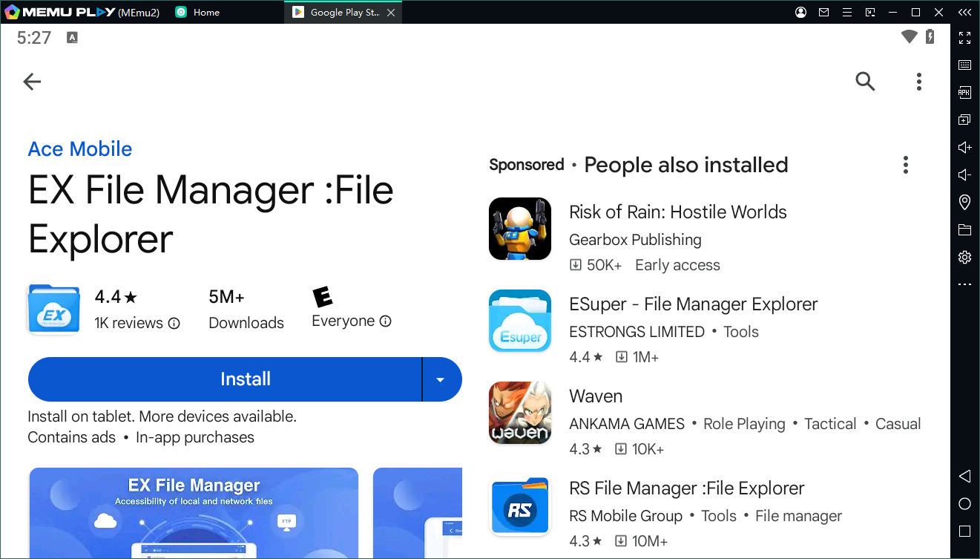
Task: Go back using the arrow icon
Action: click(x=32, y=82)
